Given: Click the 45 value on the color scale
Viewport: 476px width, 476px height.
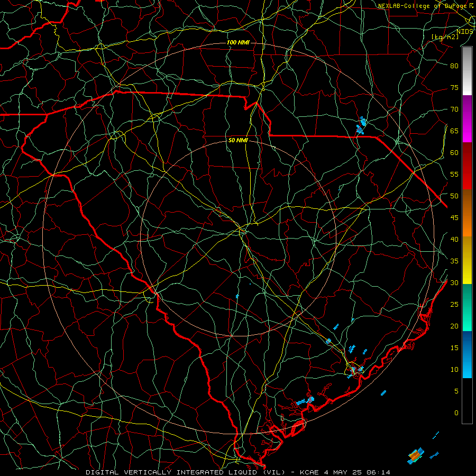Looking at the screenshot, I should coord(454,218).
